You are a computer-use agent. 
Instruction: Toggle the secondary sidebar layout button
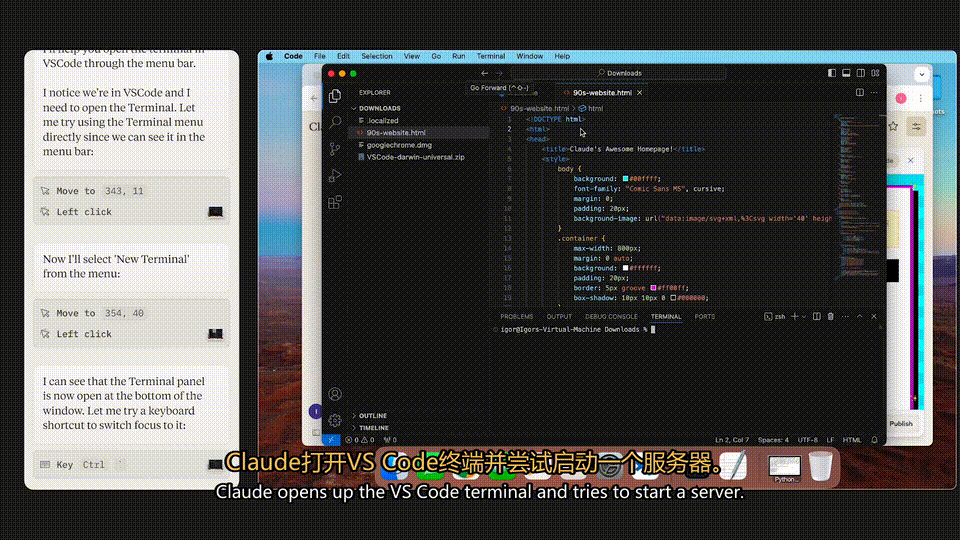[x=861, y=73]
